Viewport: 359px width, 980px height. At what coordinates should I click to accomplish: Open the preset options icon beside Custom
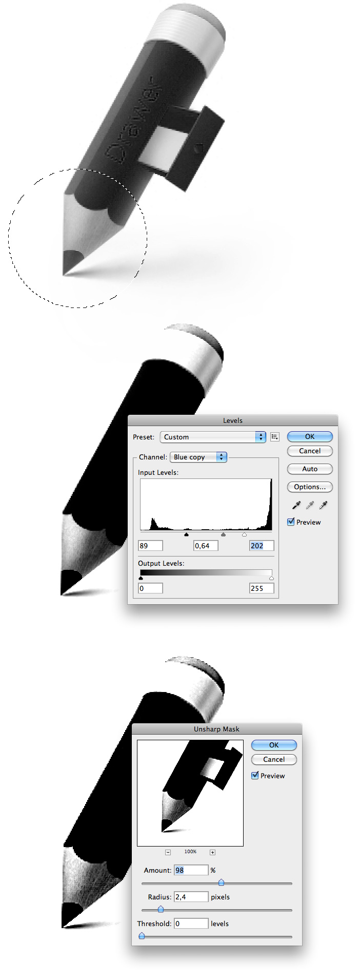coord(275,437)
